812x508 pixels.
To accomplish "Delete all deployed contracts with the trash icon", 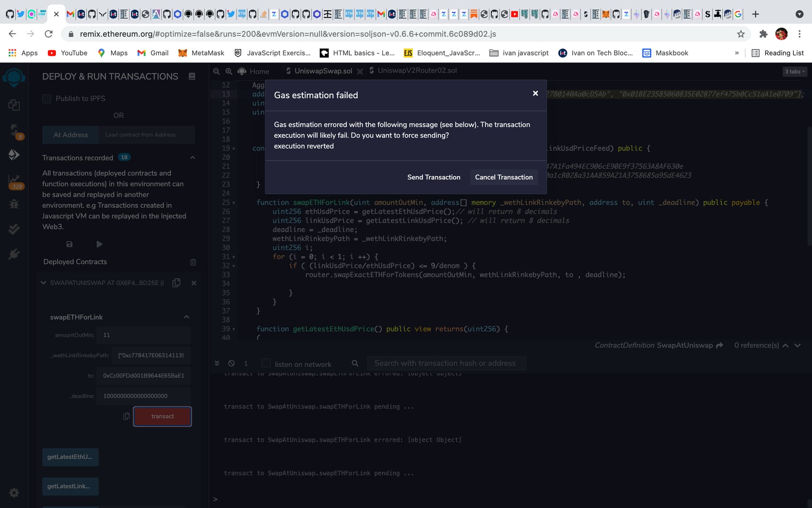I will click(193, 262).
